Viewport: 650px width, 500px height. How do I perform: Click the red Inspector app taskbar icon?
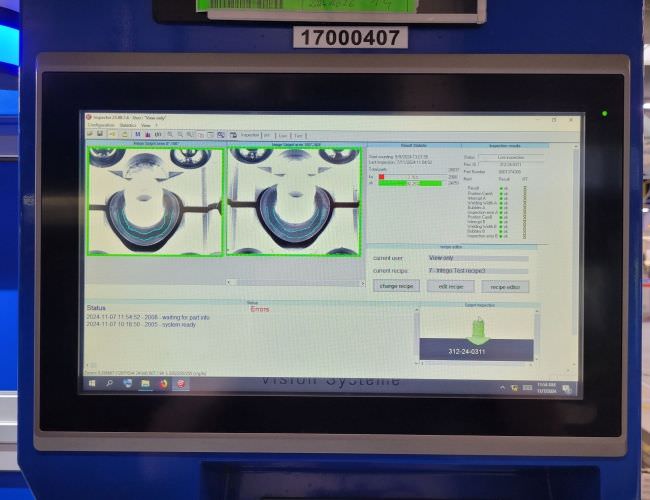point(181,384)
